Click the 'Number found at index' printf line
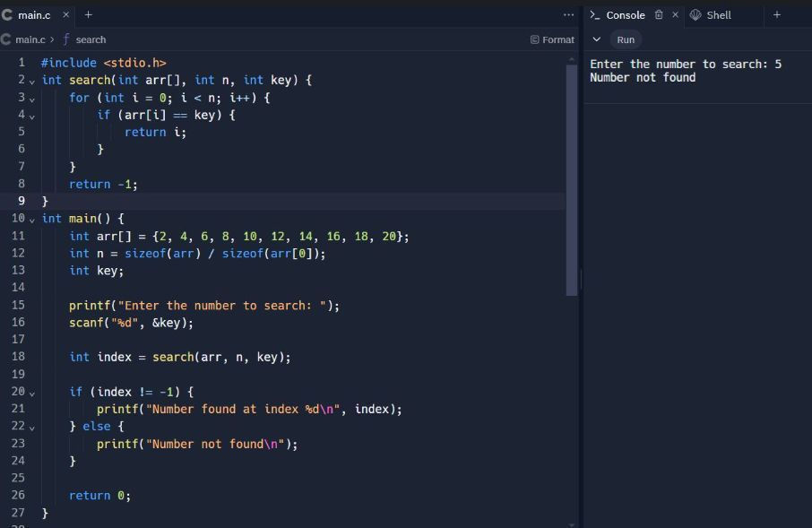 tap(249, 410)
